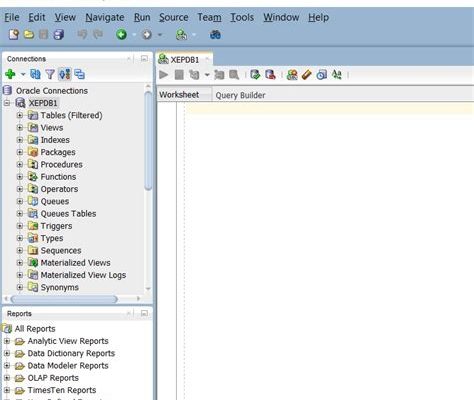Image resolution: width=474 pixels, height=400 pixels.
Task: Click the Rollback icon in worksheet toolbar
Action: pos(270,74)
